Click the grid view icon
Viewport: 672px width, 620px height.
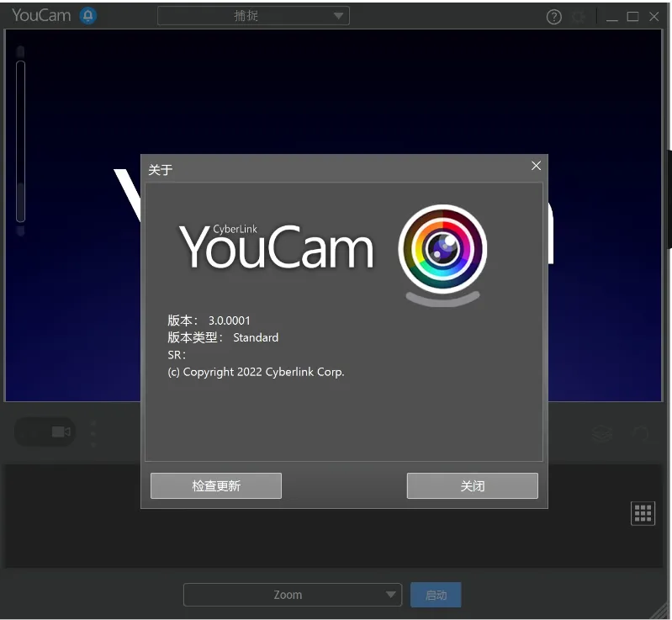(643, 513)
